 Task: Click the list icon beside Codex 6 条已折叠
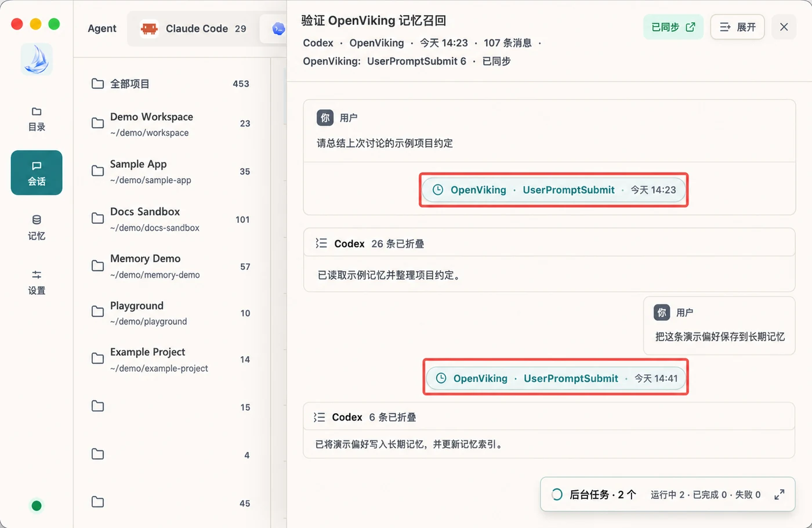pos(319,417)
